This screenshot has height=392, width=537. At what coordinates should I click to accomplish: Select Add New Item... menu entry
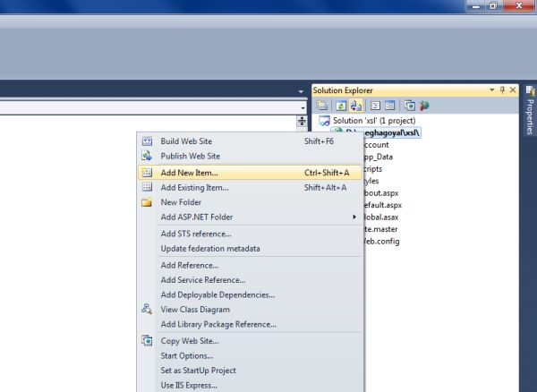pyautogui.click(x=250, y=173)
